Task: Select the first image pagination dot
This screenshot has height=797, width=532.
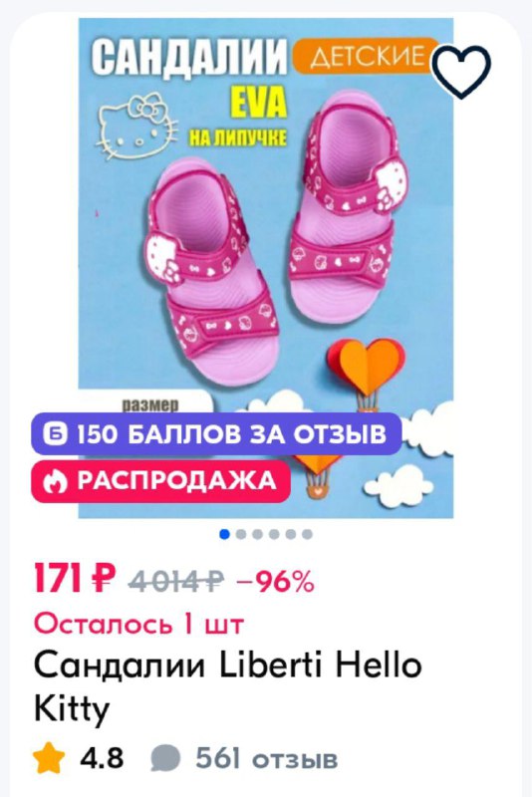Action: pos(224,534)
